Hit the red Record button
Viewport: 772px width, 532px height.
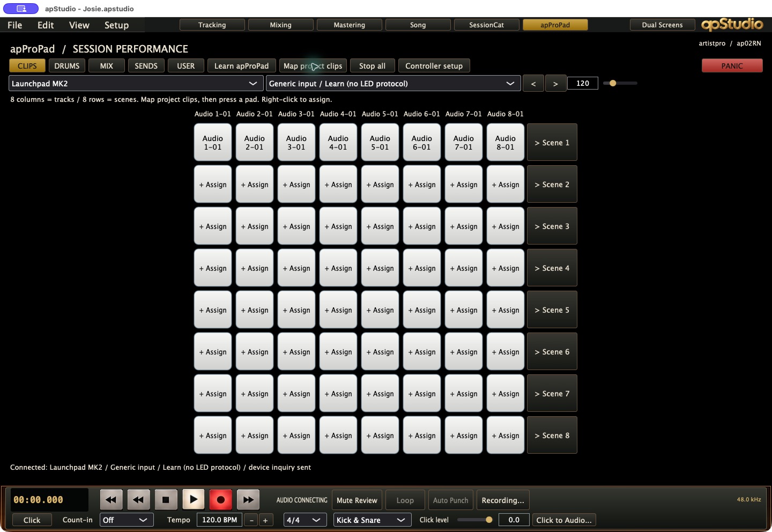(220, 500)
